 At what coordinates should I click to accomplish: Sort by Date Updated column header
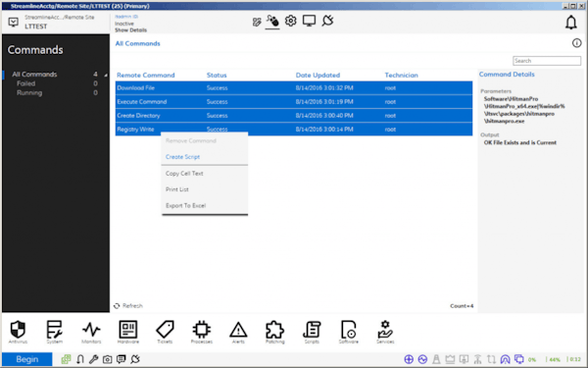click(x=318, y=76)
